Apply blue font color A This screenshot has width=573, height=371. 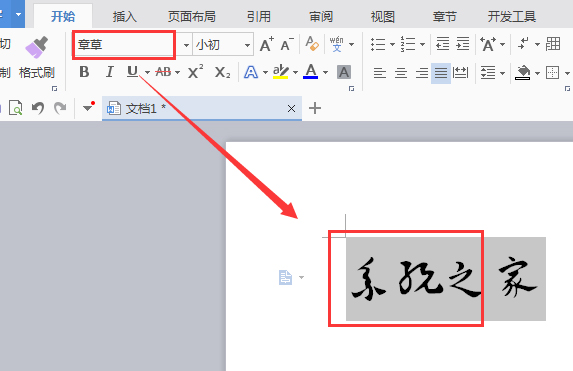point(311,72)
